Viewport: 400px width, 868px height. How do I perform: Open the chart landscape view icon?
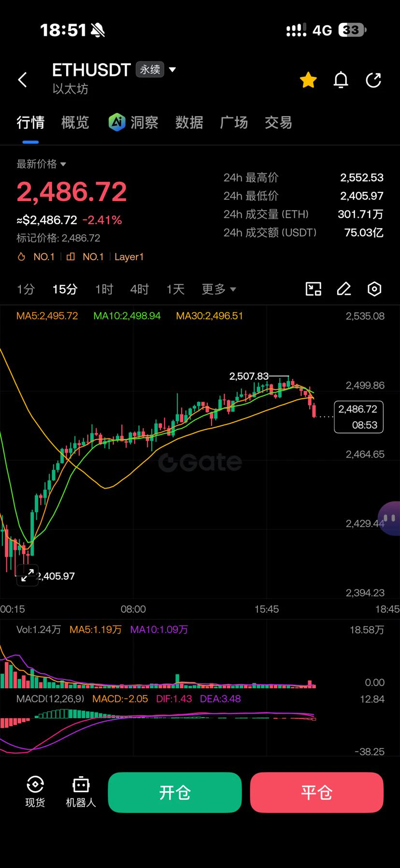(314, 289)
